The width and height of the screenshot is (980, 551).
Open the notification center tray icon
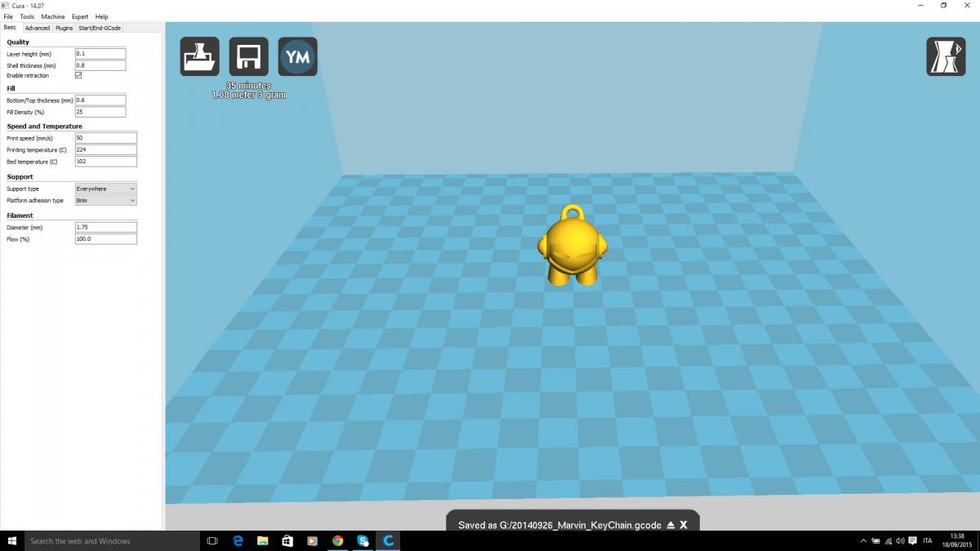point(911,540)
